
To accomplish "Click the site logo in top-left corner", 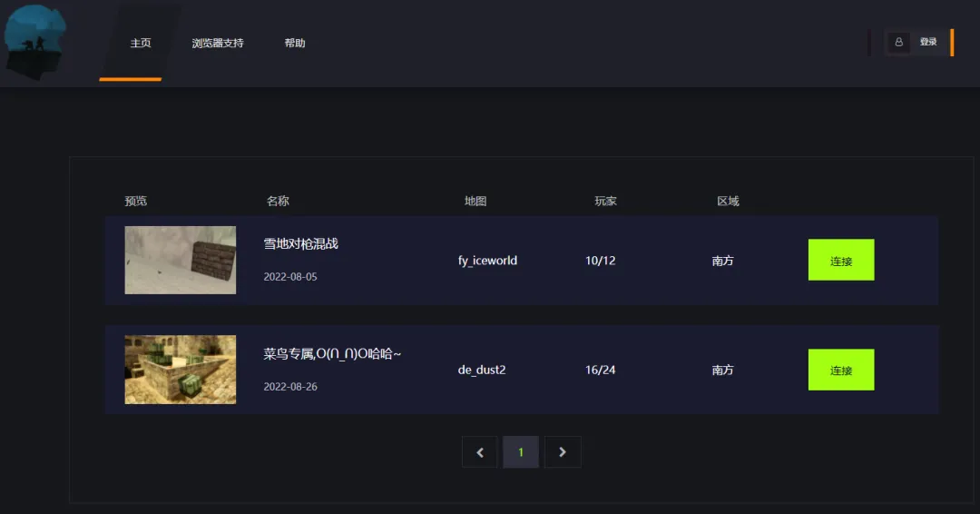I will click(x=34, y=40).
